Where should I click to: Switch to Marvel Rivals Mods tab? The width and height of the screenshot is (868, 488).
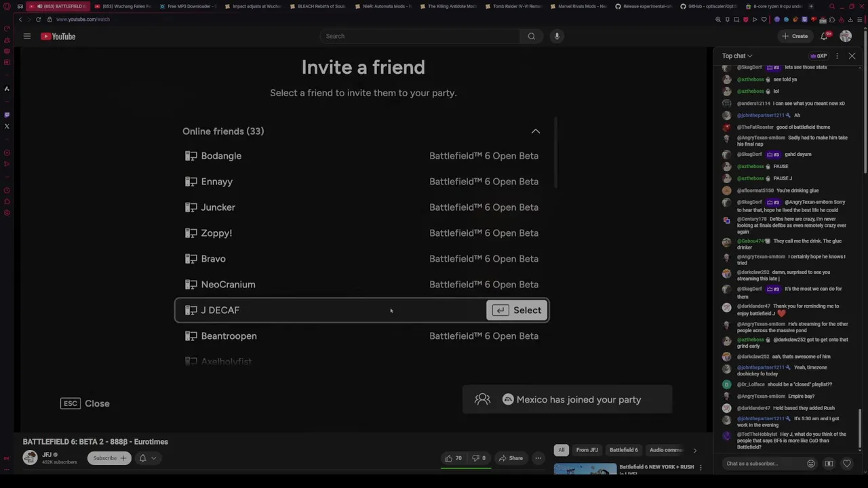tap(578, 6)
